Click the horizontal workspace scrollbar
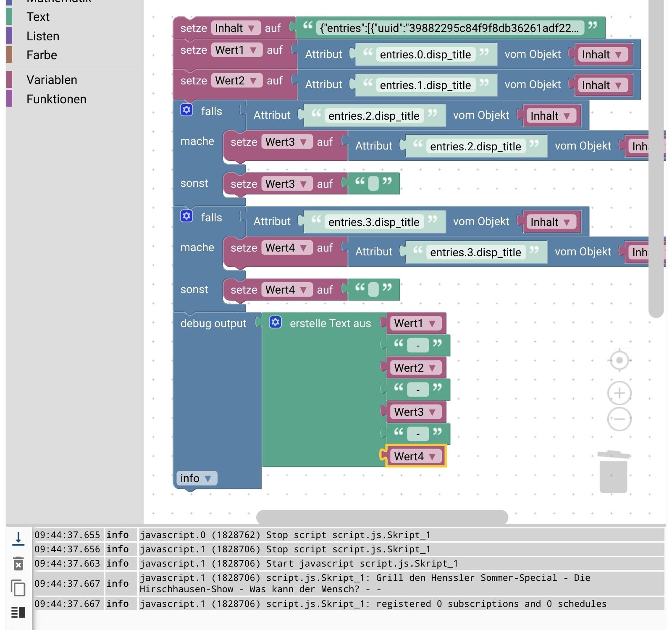672x630 pixels. click(x=382, y=517)
